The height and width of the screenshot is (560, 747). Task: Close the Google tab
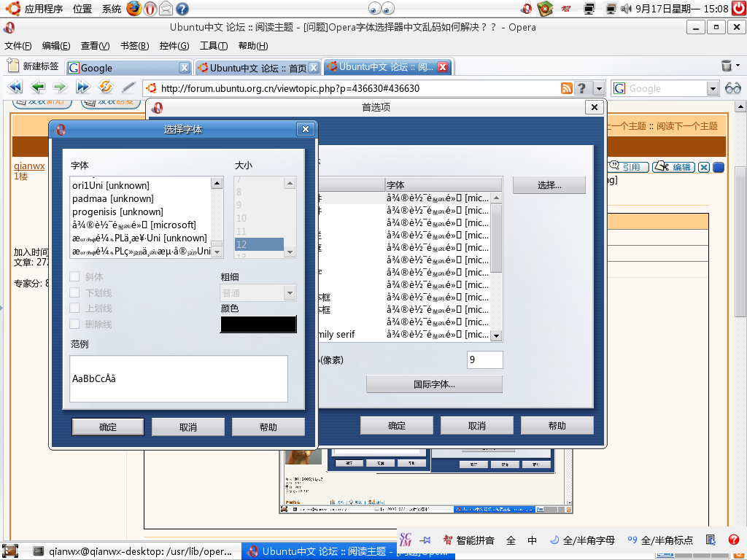point(185,68)
